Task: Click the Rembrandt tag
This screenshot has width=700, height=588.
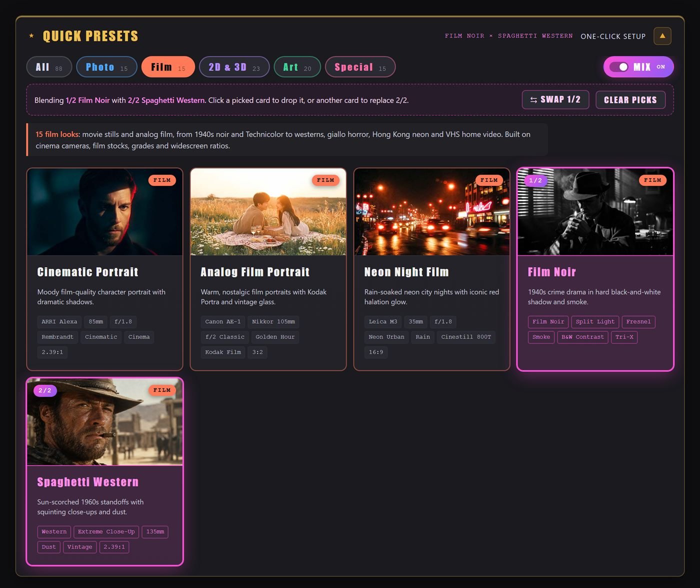Action: click(x=57, y=337)
